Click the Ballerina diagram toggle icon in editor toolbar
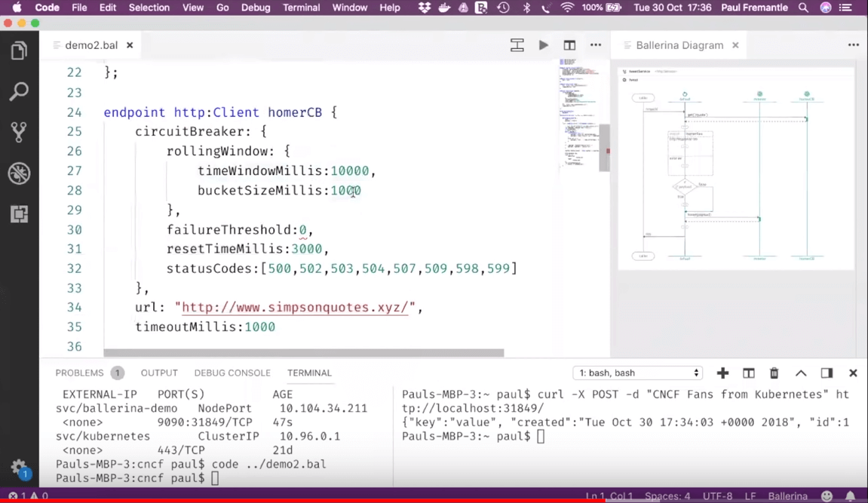This screenshot has height=503, width=868. point(517,45)
